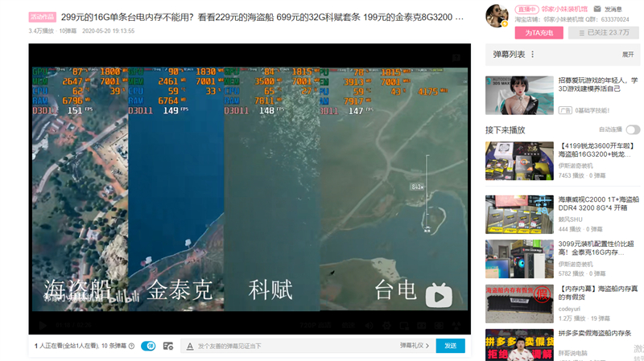Expand the danmaku list with 展开
This screenshot has width=644, height=361.
pyautogui.click(x=628, y=54)
